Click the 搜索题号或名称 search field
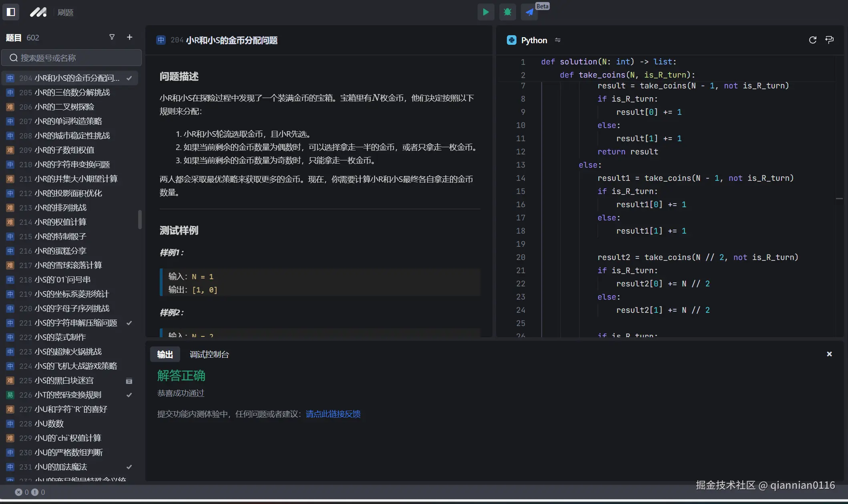The width and height of the screenshot is (848, 504). 72,57
